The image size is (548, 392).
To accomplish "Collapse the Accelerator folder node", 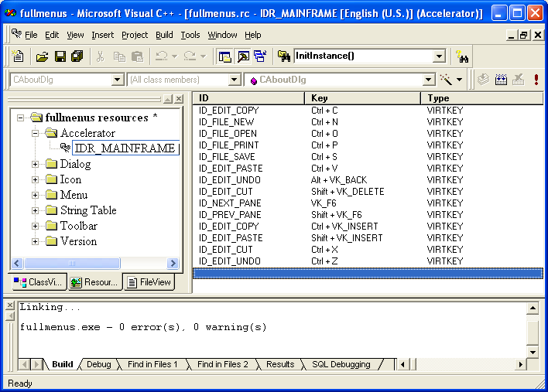I will click(35, 133).
